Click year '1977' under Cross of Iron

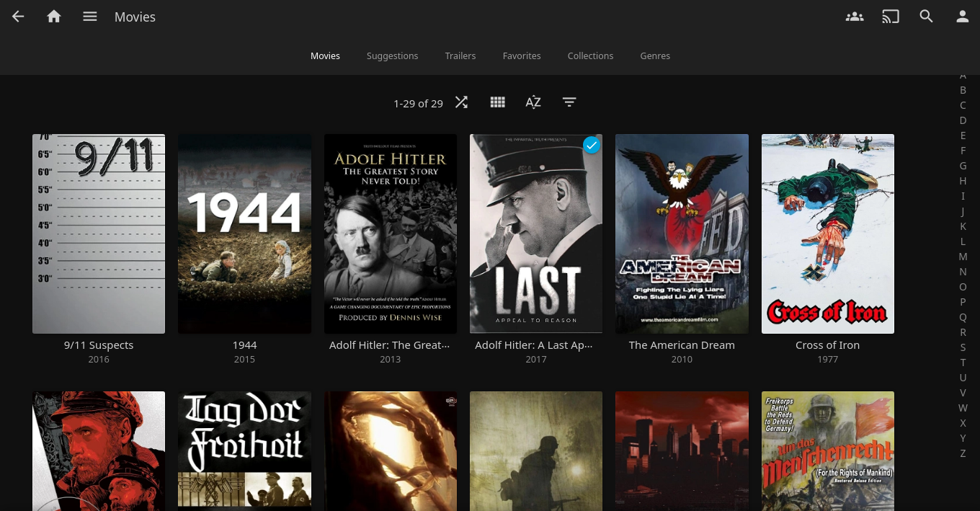click(827, 359)
